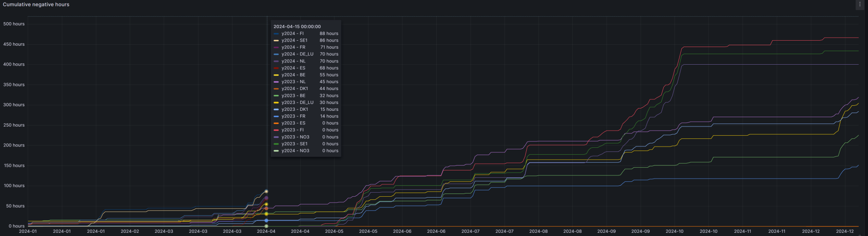Click the y2024 - SE1 series color indicator

276,40
